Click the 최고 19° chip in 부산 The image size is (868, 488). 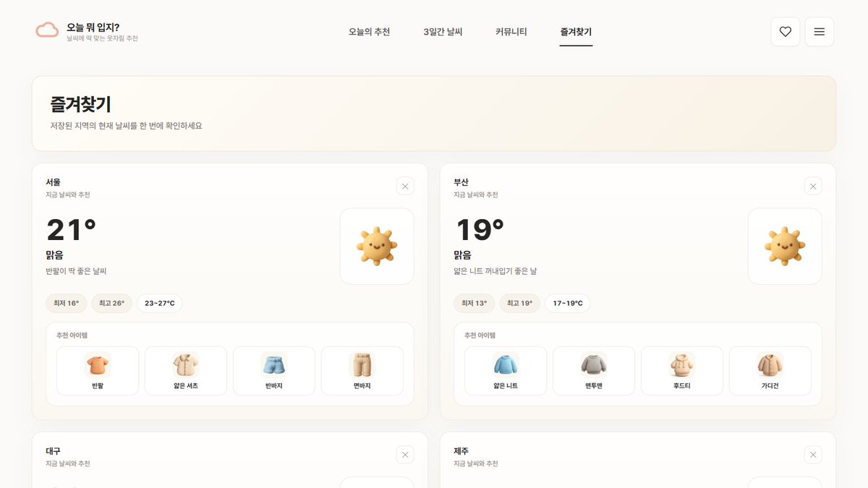519,303
